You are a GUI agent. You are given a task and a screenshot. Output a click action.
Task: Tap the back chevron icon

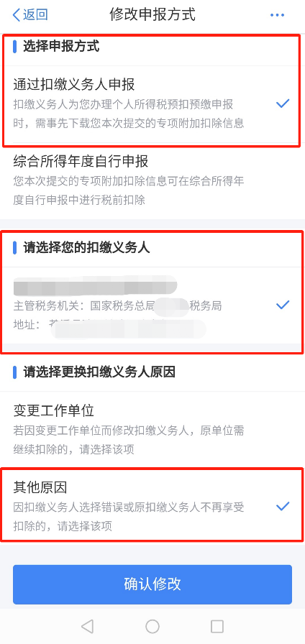coord(17,15)
